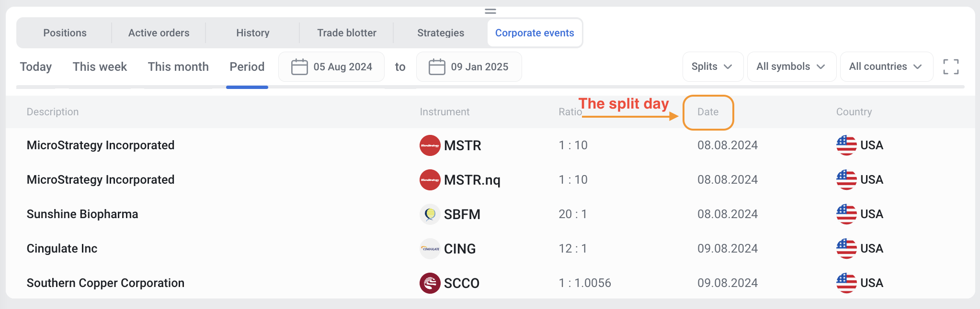Click the 09 Jan 2025 date field

(x=469, y=66)
